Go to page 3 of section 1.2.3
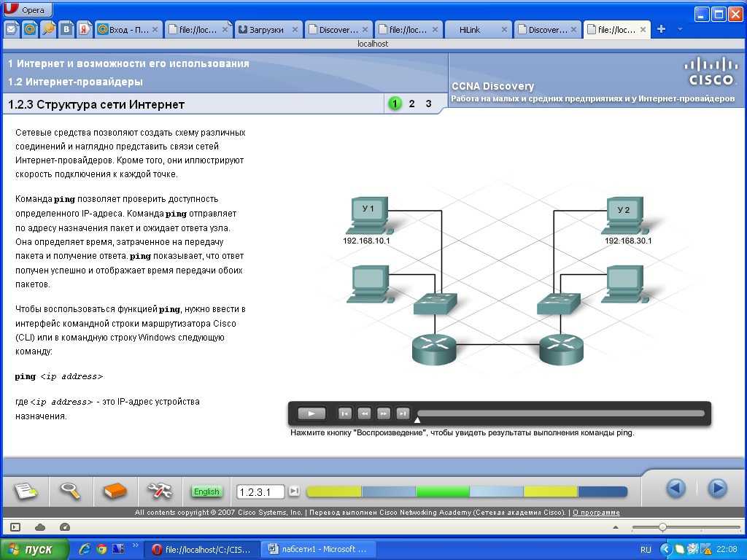Screen dimensions: 747x560 428,104
